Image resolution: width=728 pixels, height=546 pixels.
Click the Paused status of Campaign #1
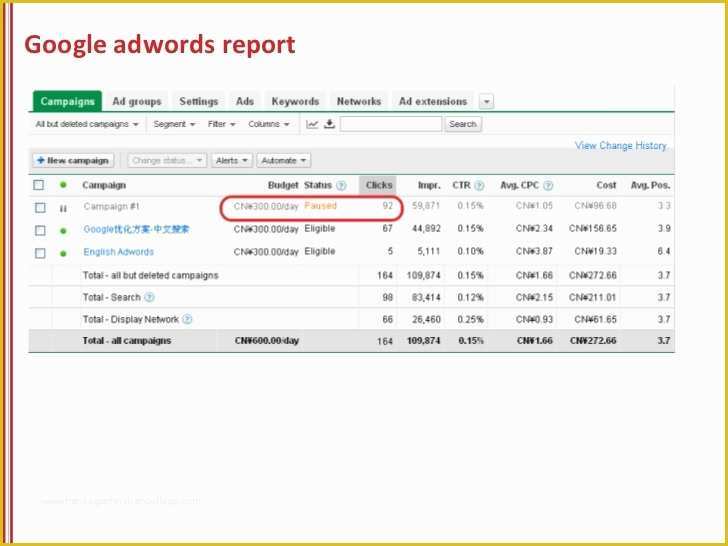320,206
